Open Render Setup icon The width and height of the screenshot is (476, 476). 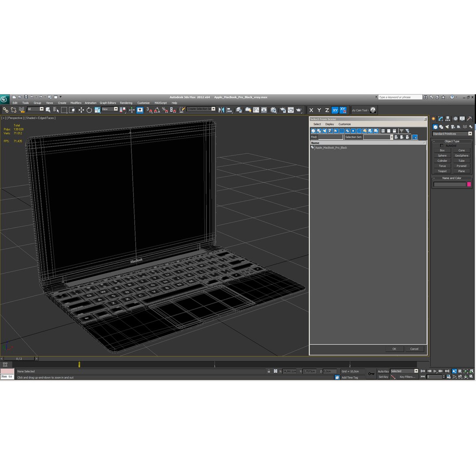click(283, 110)
